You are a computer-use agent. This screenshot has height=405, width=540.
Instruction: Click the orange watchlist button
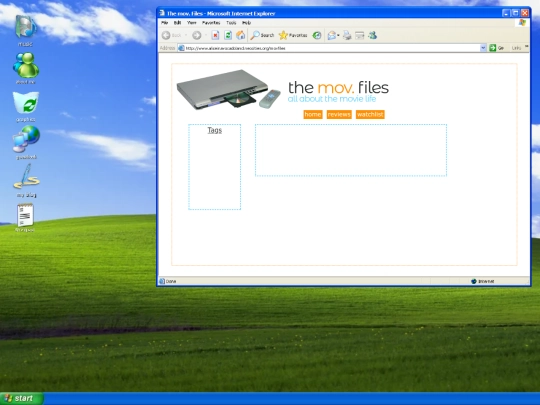tap(370, 114)
